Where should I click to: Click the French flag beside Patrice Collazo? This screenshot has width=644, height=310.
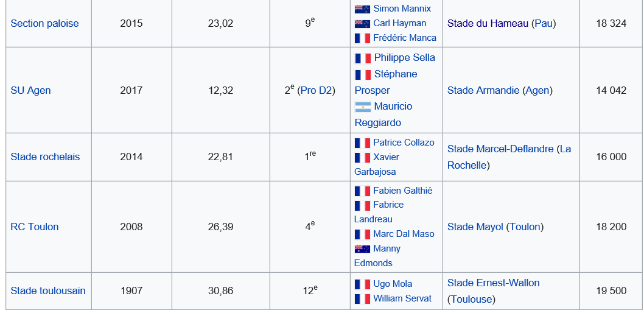coord(362,143)
